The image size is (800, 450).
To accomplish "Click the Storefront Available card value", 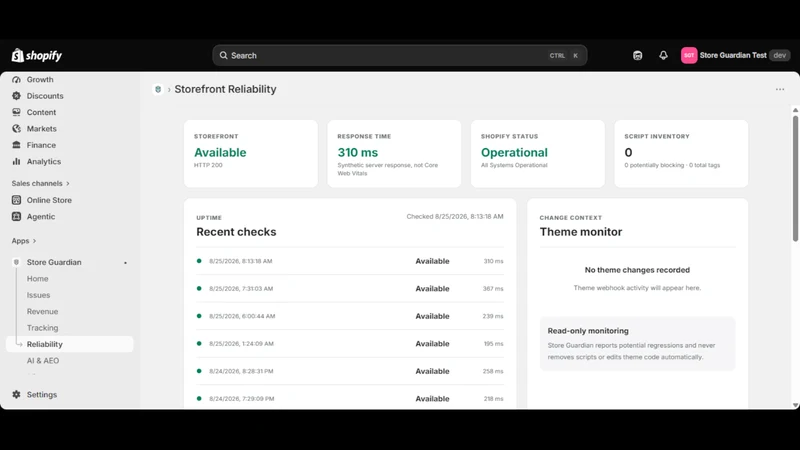I will (220, 153).
